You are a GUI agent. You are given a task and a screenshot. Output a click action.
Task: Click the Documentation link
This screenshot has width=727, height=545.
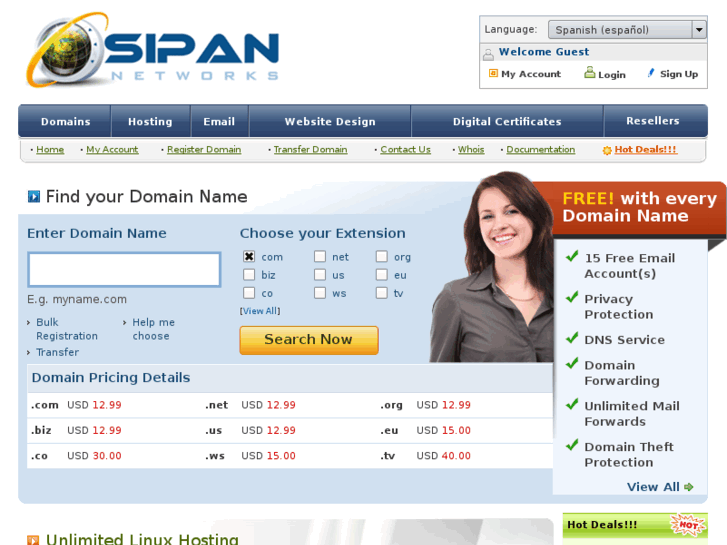pyautogui.click(x=541, y=149)
